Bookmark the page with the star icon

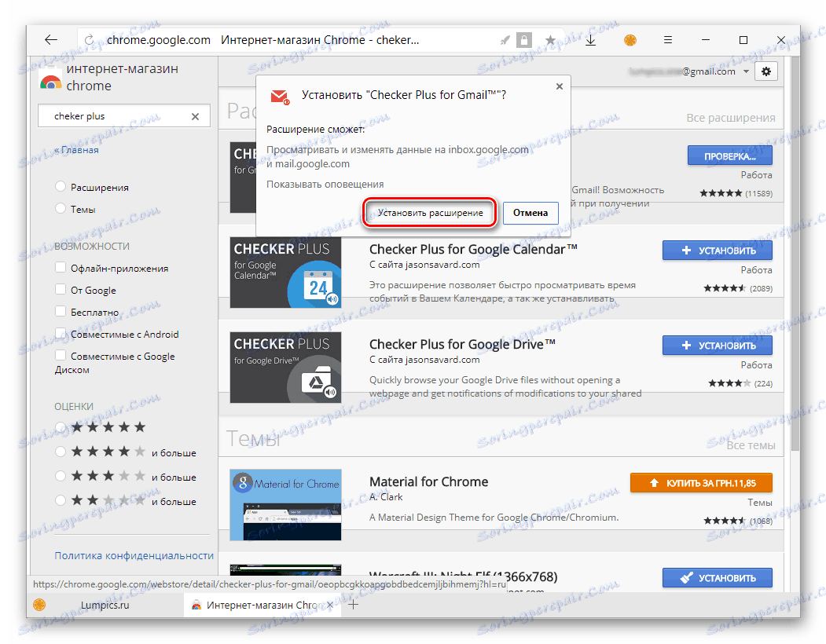[x=550, y=40]
